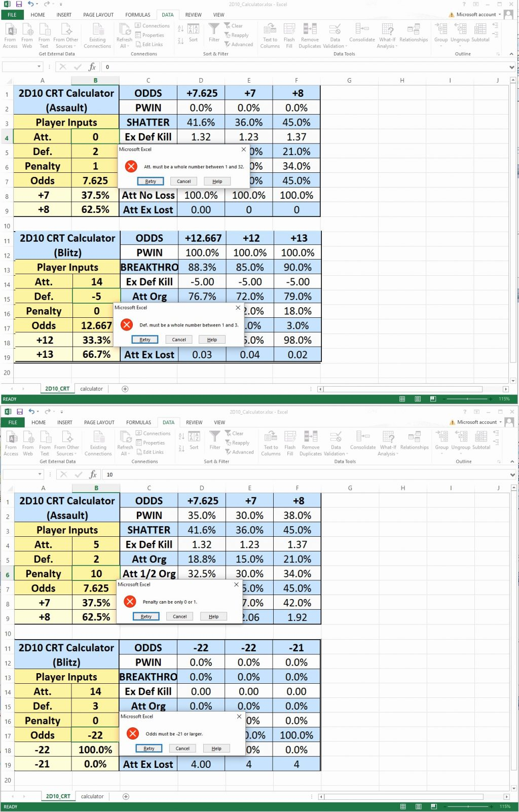The width and height of the screenshot is (519, 812).
Task: Click Text to Columns in the upper Excel window
Action: coord(270,35)
